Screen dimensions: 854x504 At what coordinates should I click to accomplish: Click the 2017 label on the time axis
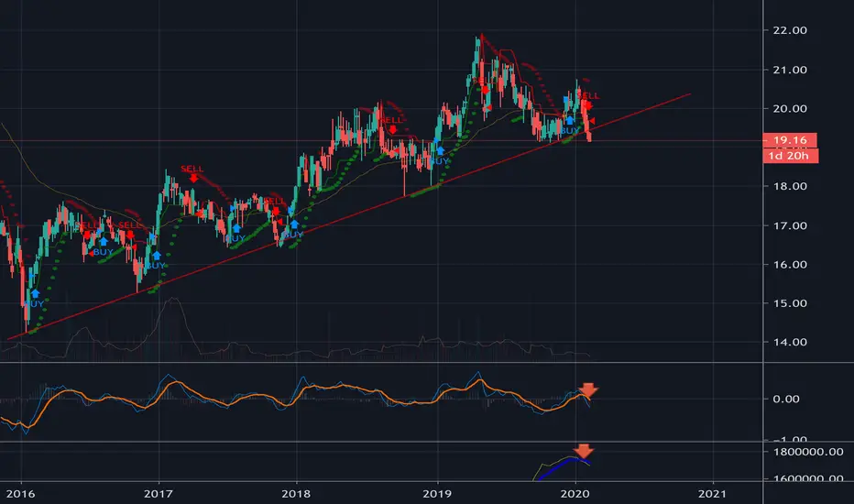coord(158,494)
